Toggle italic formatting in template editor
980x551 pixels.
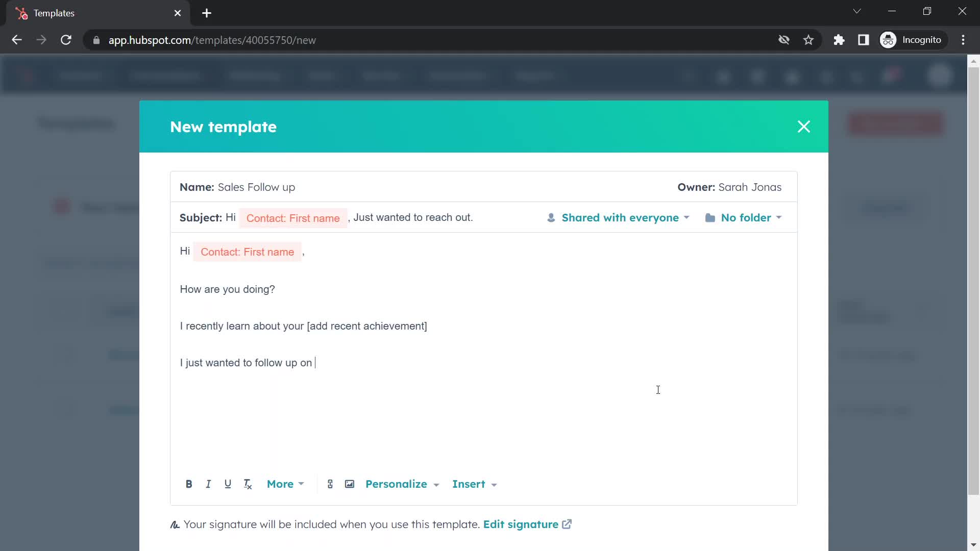tap(208, 484)
